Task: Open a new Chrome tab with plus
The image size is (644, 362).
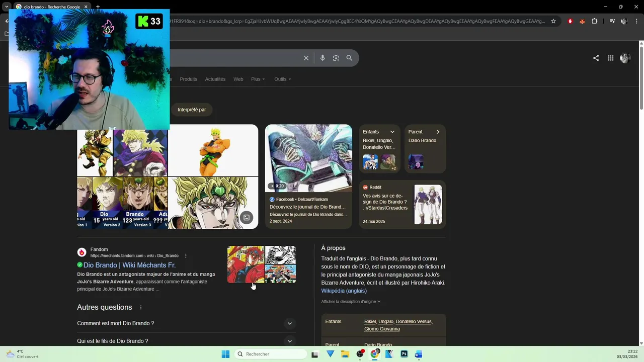Action: [98, 7]
